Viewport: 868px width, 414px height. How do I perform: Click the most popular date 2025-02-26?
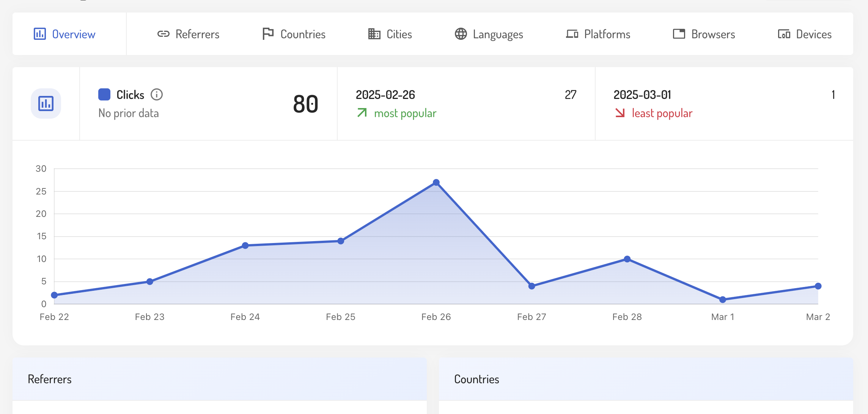coord(385,94)
